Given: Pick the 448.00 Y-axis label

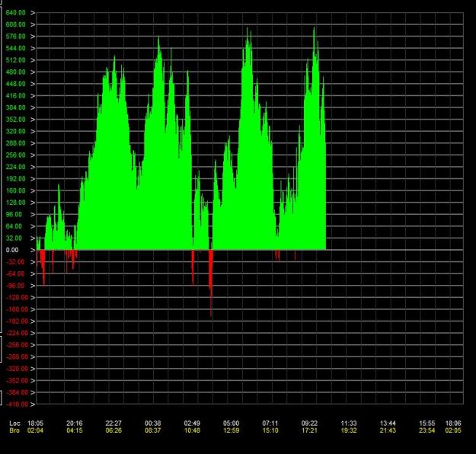Looking at the screenshot, I should click(x=15, y=84).
